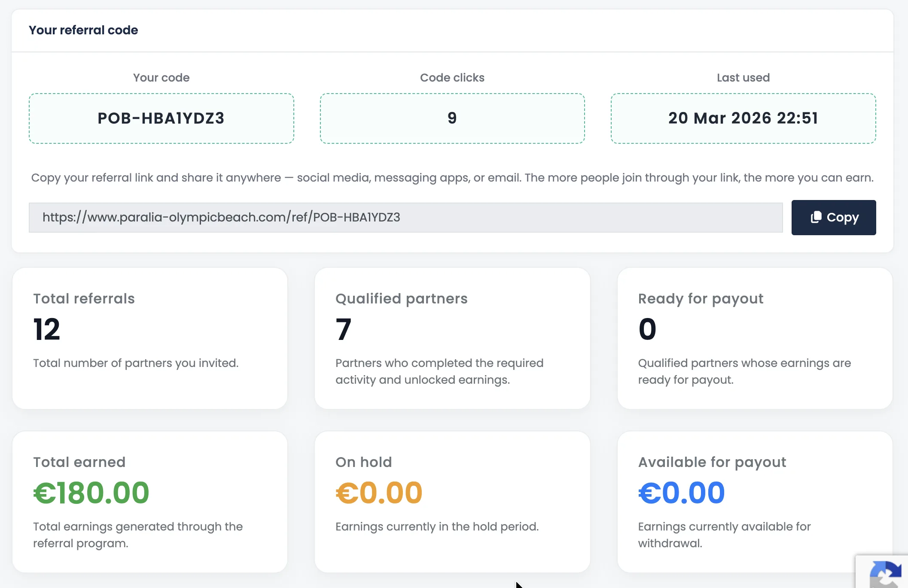Click the Your referral code heading
The height and width of the screenshot is (588, 908).
point(83,30)
